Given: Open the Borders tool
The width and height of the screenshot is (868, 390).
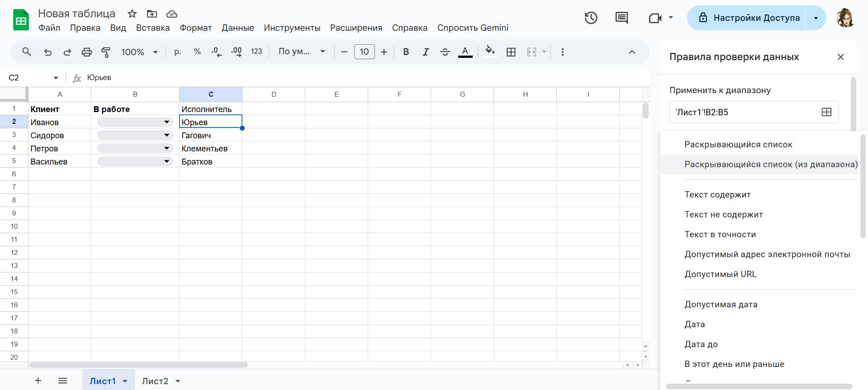Looking at the screenshot, I should coord(511,52).
